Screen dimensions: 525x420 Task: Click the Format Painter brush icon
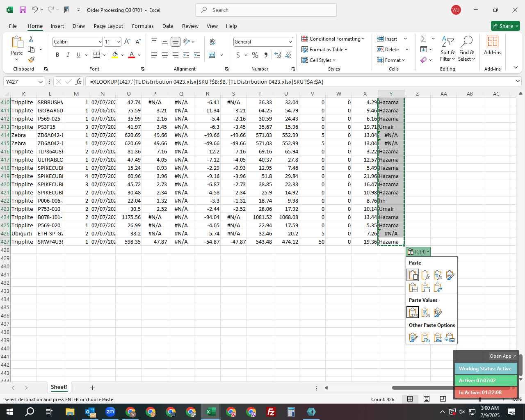[31, 59]
